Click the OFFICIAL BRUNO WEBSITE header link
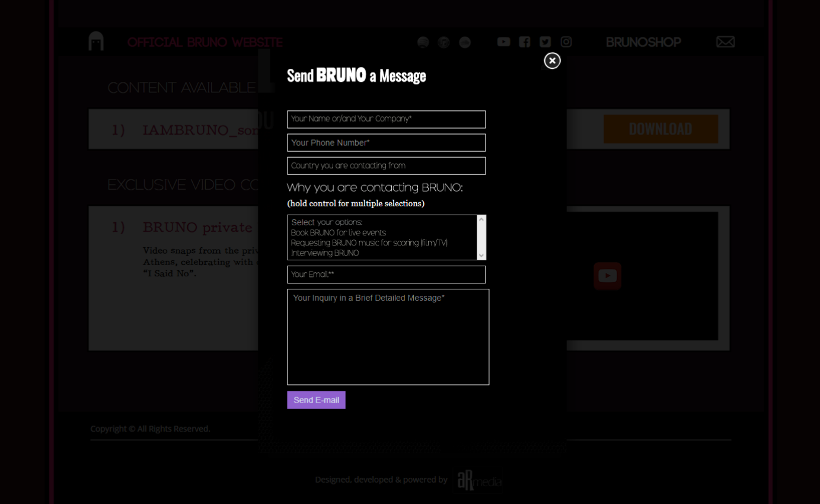 205,42
